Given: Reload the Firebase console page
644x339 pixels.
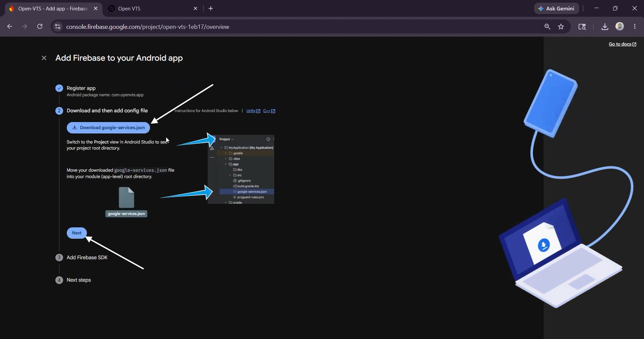Looking at the screenshot, I should tap(40, 26).
